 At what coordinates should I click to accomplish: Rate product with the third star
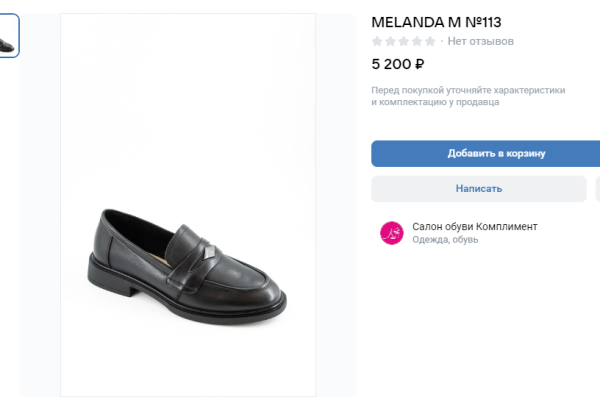(403, 42)
